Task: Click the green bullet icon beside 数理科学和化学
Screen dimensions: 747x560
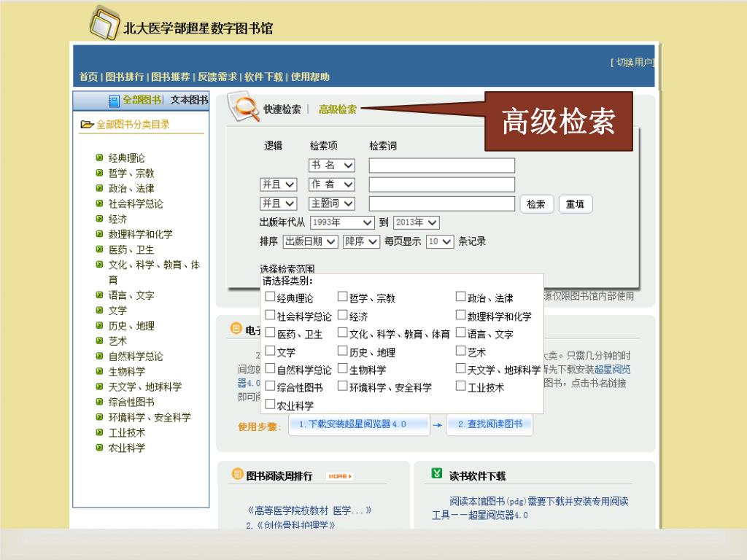Action: click(99, 234)
